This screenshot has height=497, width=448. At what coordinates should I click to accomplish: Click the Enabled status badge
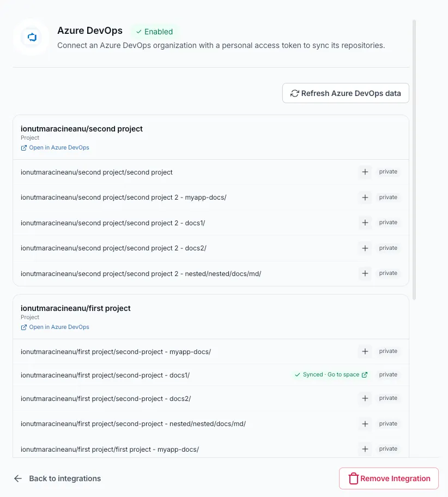click(154, 32)
